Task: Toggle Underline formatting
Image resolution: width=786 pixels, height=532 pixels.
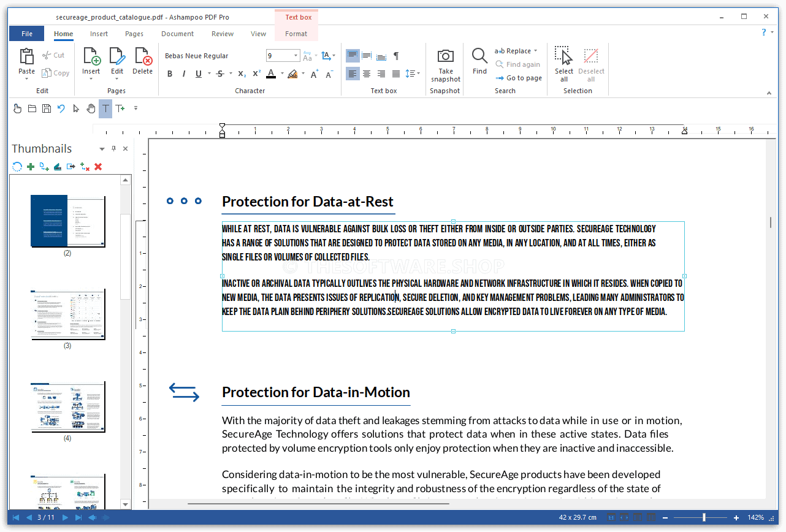Action: [x=198, y=74]
